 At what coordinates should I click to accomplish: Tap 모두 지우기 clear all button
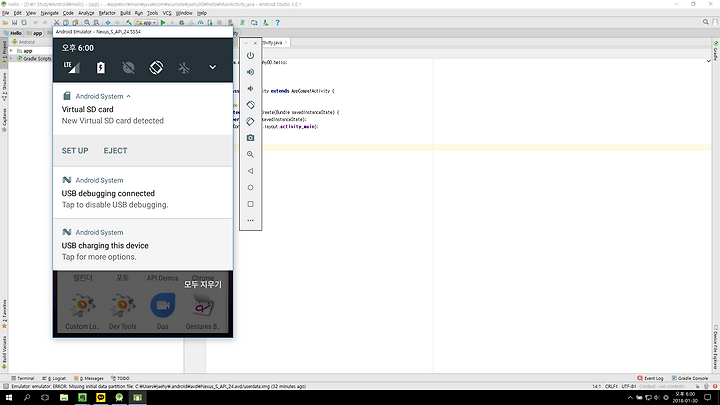click(202, 285)
